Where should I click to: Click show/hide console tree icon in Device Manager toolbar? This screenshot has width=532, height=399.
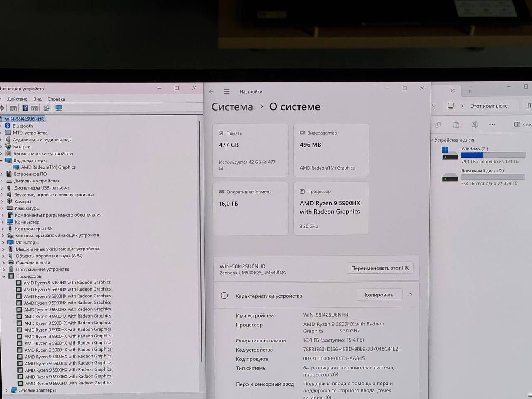[x=13, y=108]
